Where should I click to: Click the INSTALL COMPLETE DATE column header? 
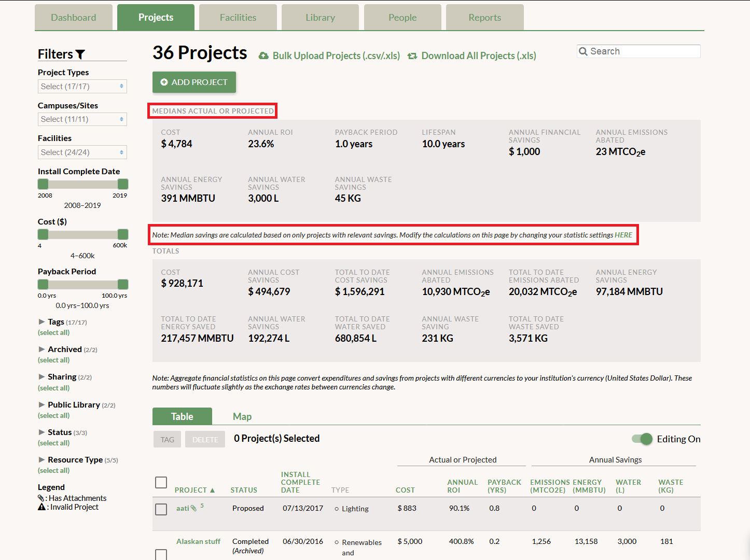[x=300, y=482]
